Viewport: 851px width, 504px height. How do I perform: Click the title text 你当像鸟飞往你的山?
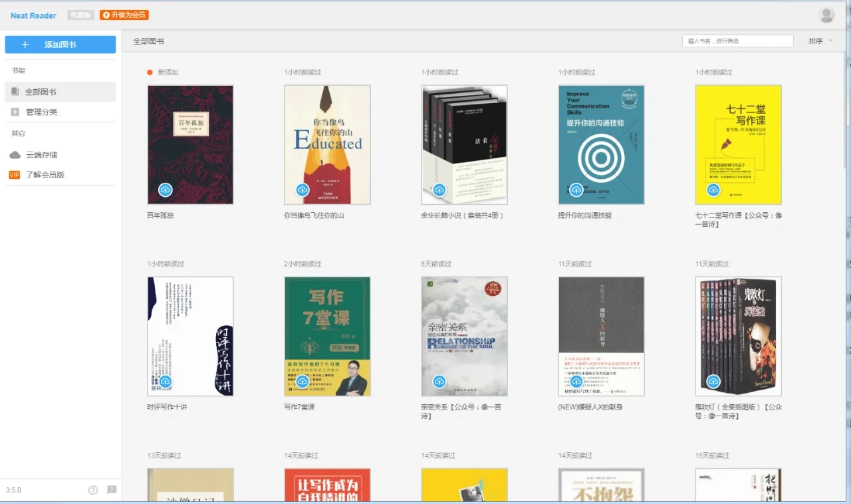pos(314,215)
